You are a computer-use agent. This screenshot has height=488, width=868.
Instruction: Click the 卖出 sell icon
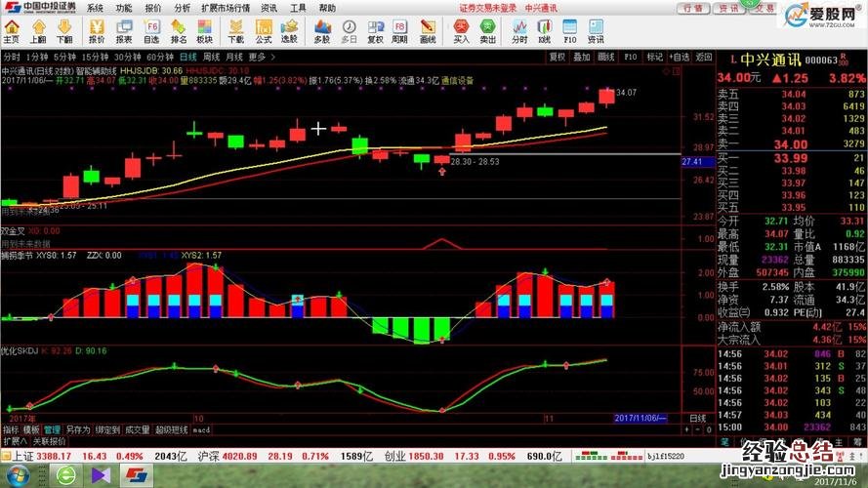point(488,32)
